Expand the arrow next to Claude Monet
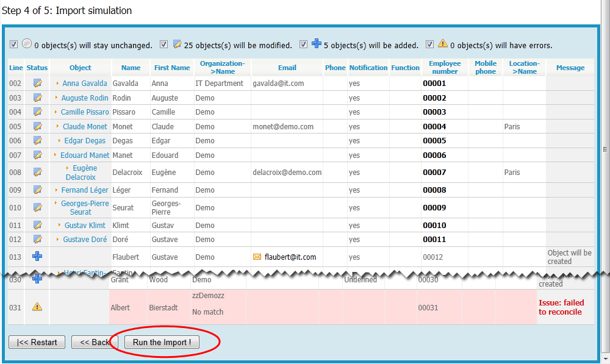 (x=57, y=127)
